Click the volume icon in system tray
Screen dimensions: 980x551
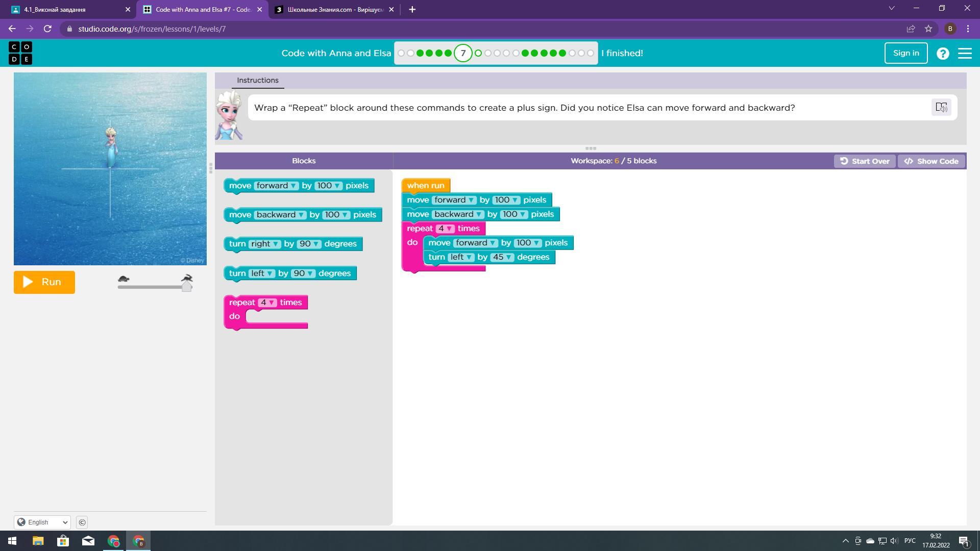(x=894, y=541)
